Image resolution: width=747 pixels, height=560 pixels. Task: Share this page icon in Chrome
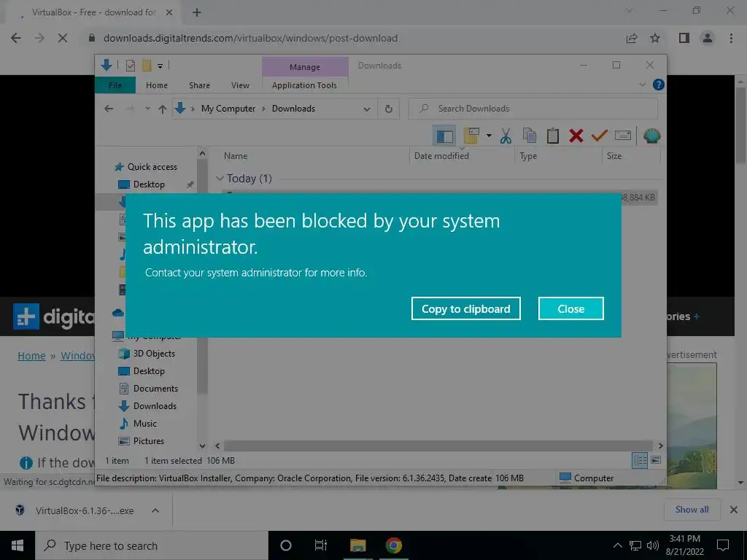click(632, 38)
